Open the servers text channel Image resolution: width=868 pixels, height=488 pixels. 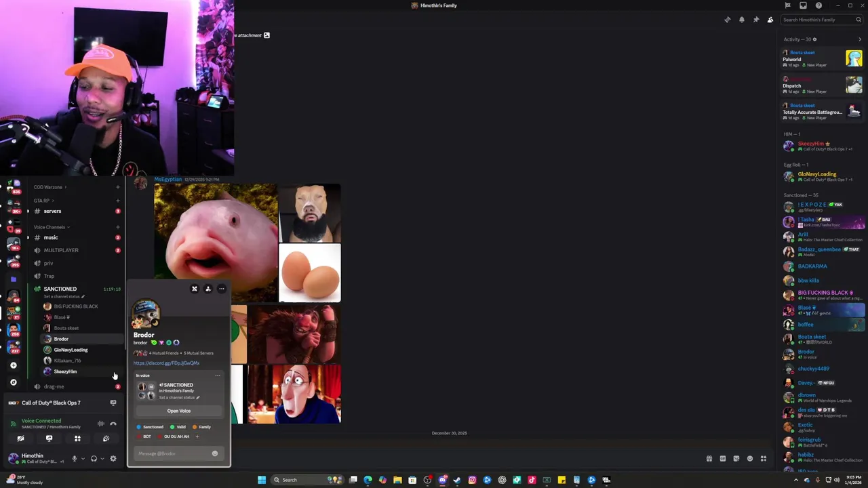(76, 211)
